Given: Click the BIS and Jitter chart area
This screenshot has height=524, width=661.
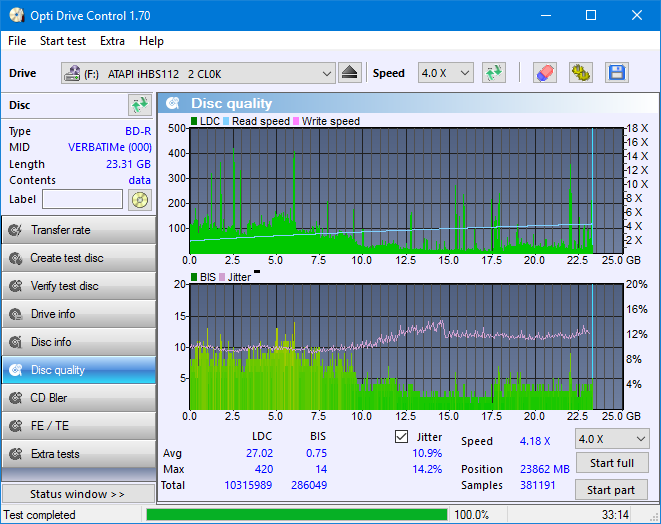Looking at the screenshot, I should [x=406, y=347].
